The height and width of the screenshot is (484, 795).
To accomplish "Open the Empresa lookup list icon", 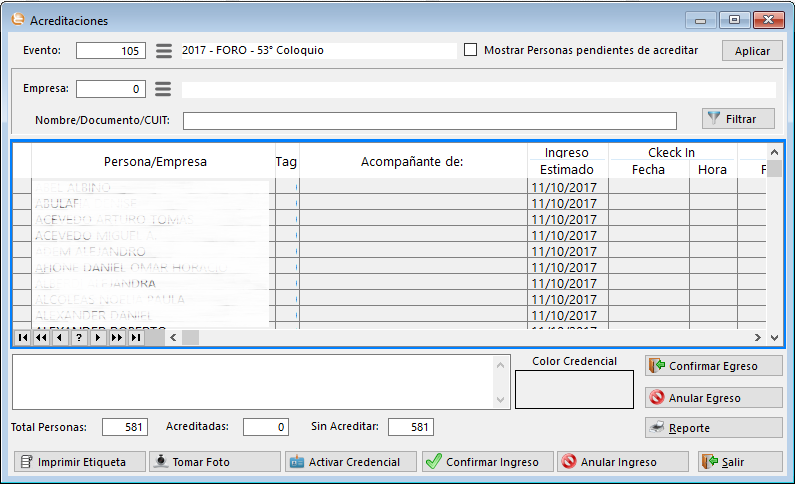I will (164, 89).
